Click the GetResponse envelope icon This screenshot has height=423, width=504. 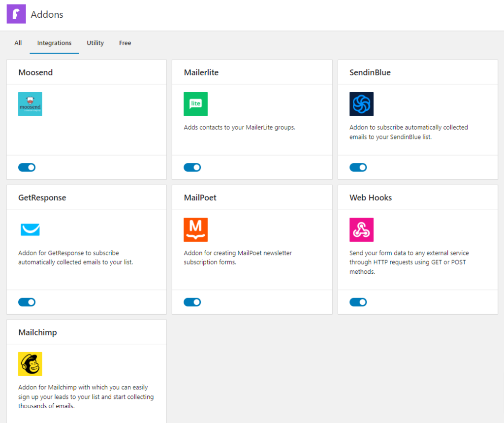click(x=30, y=229)
